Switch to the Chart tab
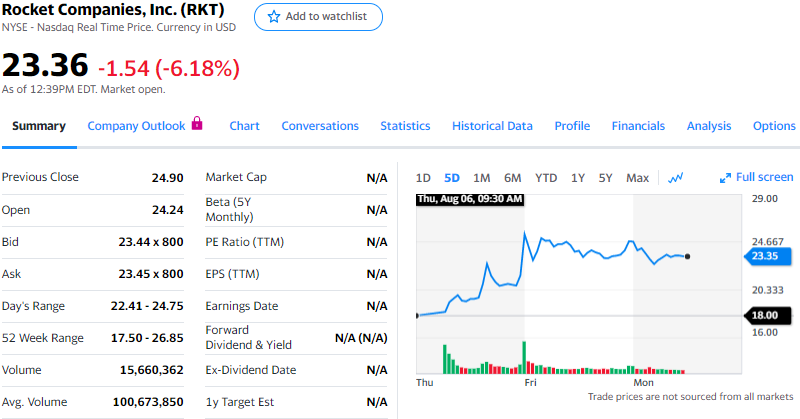This screenshot has height=419, width=800. (244, 126)
